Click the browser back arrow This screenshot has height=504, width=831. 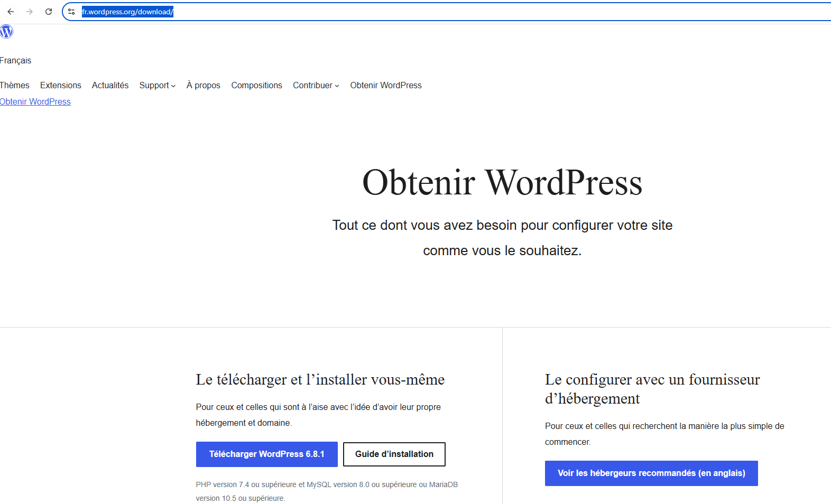pos(11,12)
